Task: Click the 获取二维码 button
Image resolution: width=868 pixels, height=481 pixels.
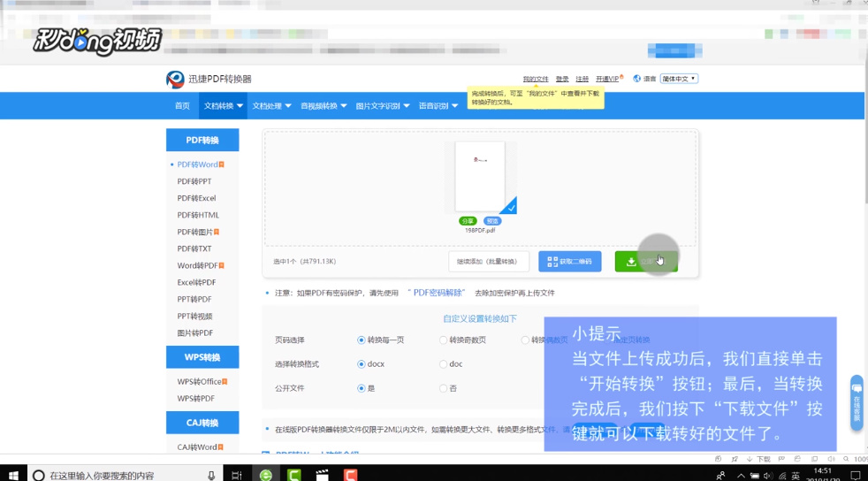Action: pos(569,261)
